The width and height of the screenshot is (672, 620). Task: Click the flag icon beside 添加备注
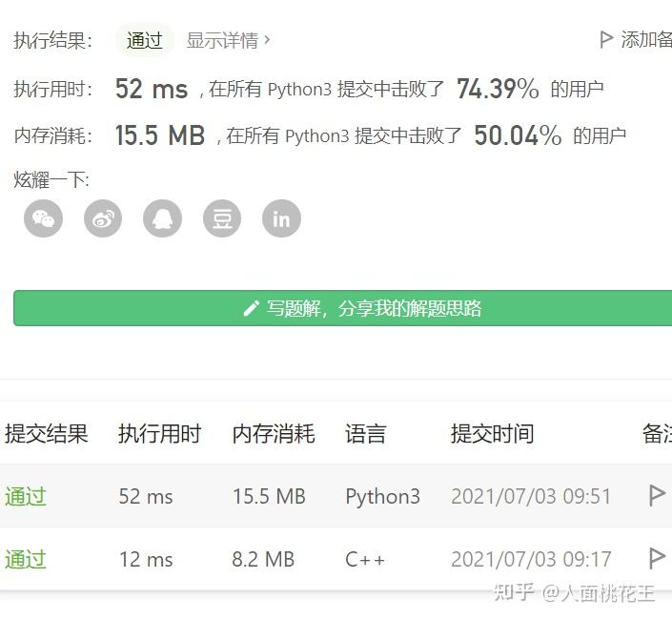(x=606, y=40)
